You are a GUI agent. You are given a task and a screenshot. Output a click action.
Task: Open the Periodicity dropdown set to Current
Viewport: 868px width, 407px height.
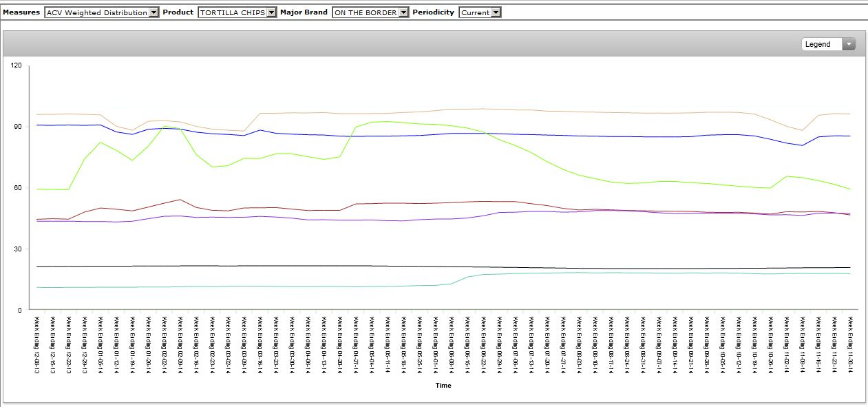tap(480, 12)
